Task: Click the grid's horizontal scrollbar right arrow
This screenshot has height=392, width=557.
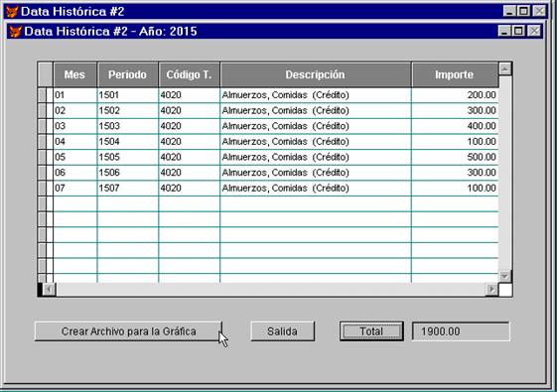Action: tap(492, 290)
